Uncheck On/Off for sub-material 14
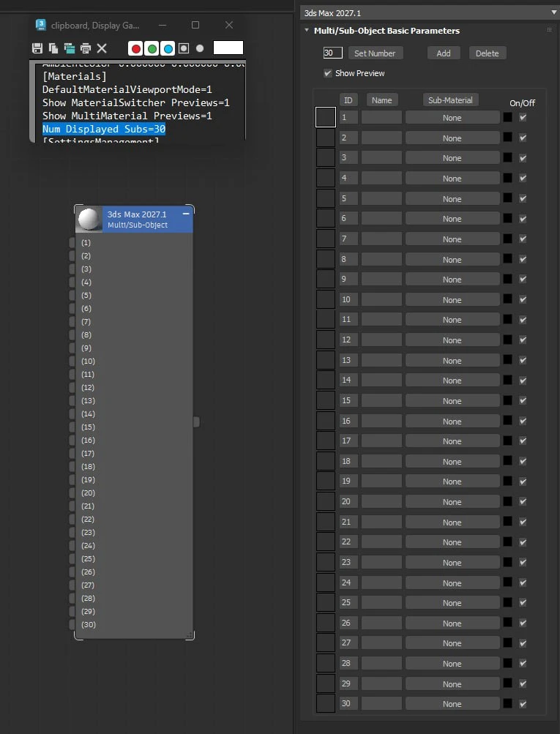 point(523,380)
